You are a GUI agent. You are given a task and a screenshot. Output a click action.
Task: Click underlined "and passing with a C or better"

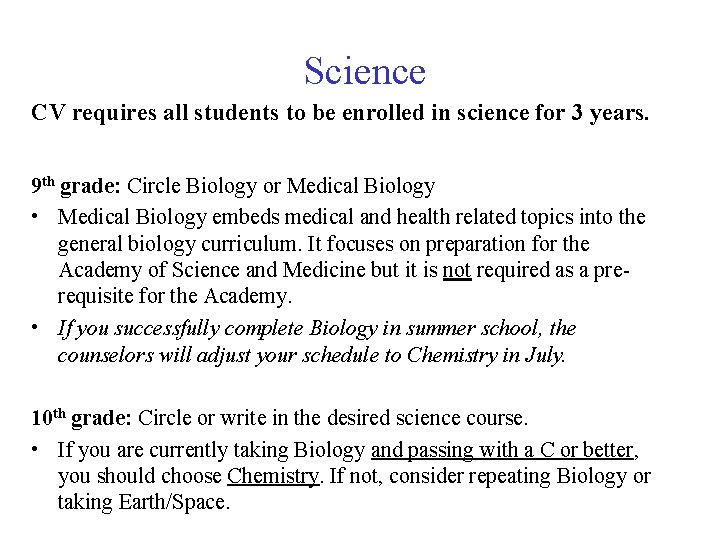pyautogui.click(x=502, y=449)
